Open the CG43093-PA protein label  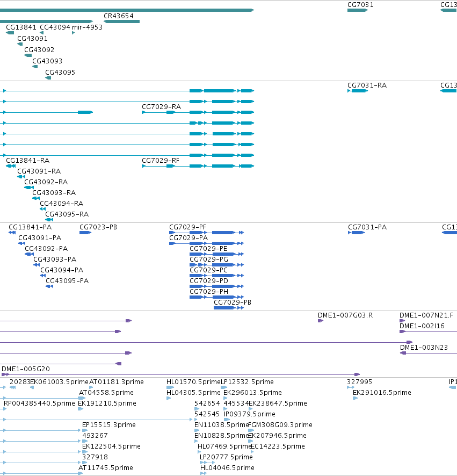[55, 259]
